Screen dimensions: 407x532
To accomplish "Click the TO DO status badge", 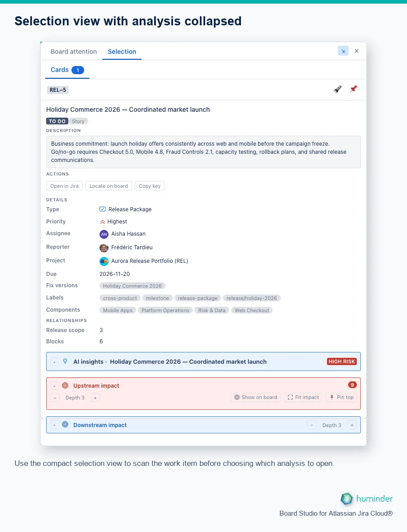I will tap(57, 121).
